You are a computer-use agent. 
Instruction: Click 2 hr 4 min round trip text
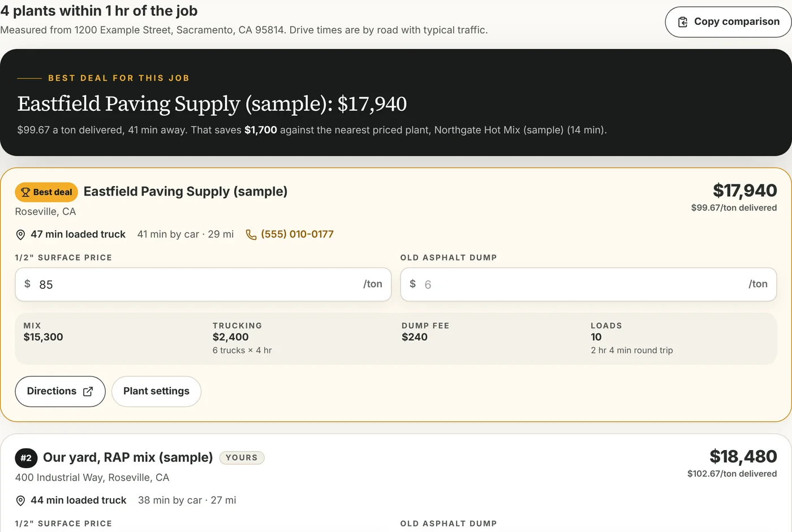pos(632,351)
